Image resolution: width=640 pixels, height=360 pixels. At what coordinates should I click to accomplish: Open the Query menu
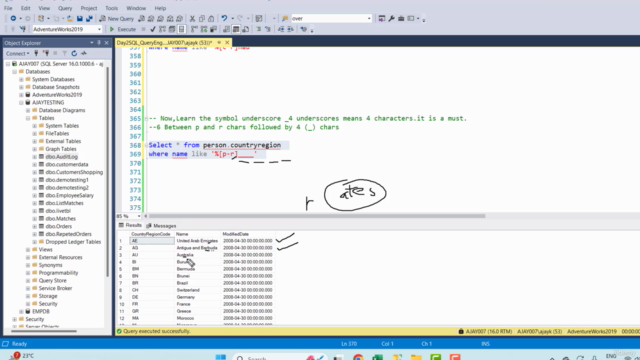65,8
